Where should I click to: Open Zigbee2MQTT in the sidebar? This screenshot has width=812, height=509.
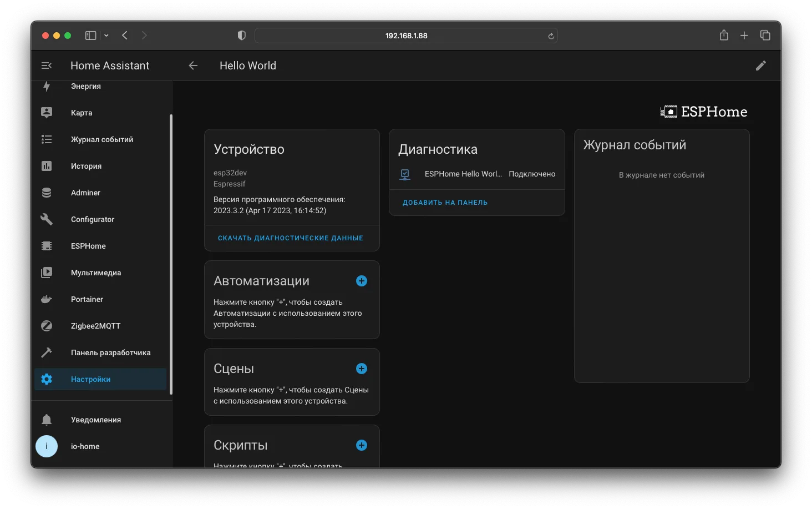[x=100, y=326]
